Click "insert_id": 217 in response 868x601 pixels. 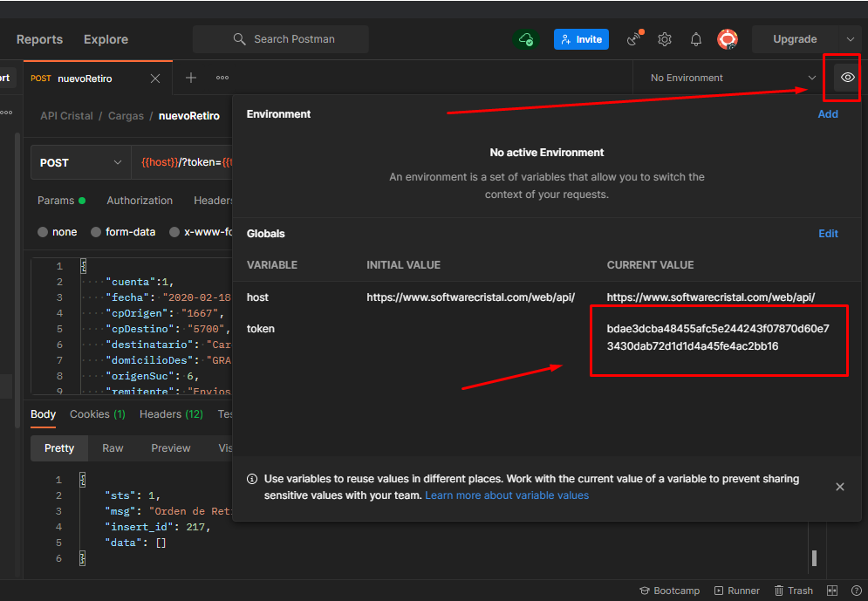[x=157, y=527]
